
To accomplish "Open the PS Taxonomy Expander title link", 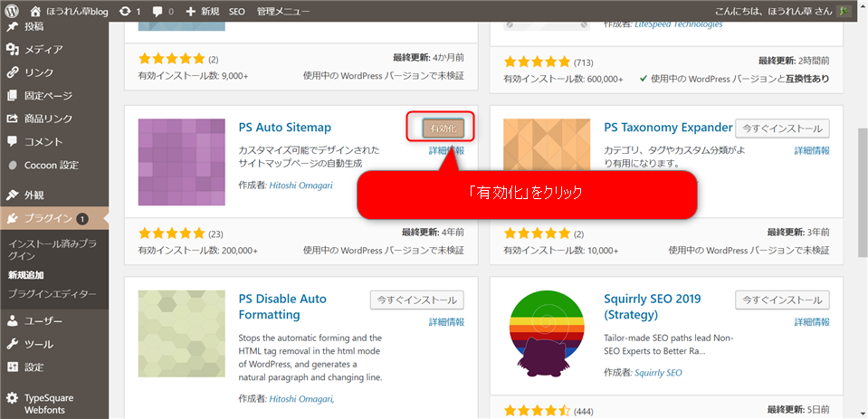I will (x=668, y=128).
